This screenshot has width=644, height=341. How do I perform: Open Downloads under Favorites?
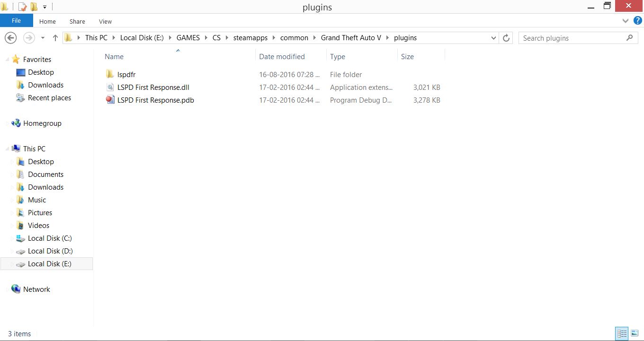tap(45, 85)
